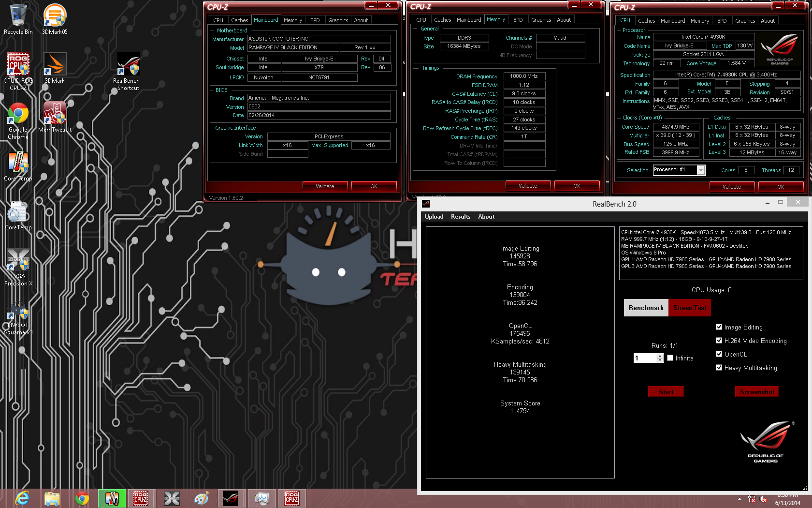Click the Model field RAMPAGE IV BLACK EDITION
This screenshot has height=508, width=812.
(x=293, y=47)
